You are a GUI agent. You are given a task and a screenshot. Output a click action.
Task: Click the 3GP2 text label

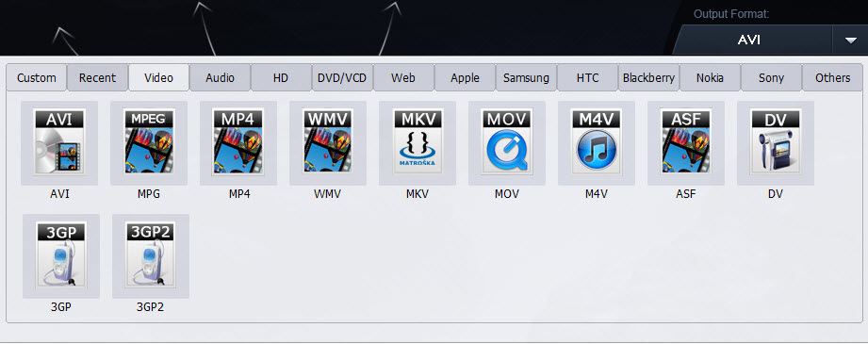click(x=151, y=307)
